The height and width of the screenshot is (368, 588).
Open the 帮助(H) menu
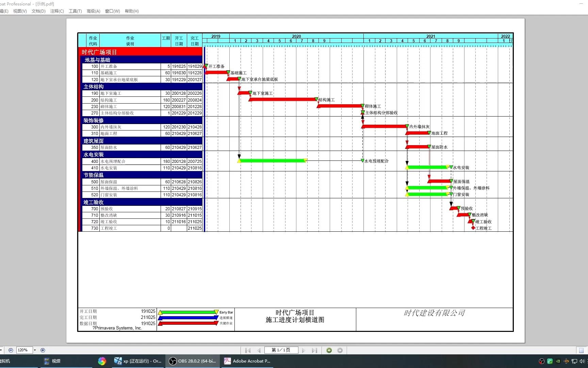click(132, 11)
